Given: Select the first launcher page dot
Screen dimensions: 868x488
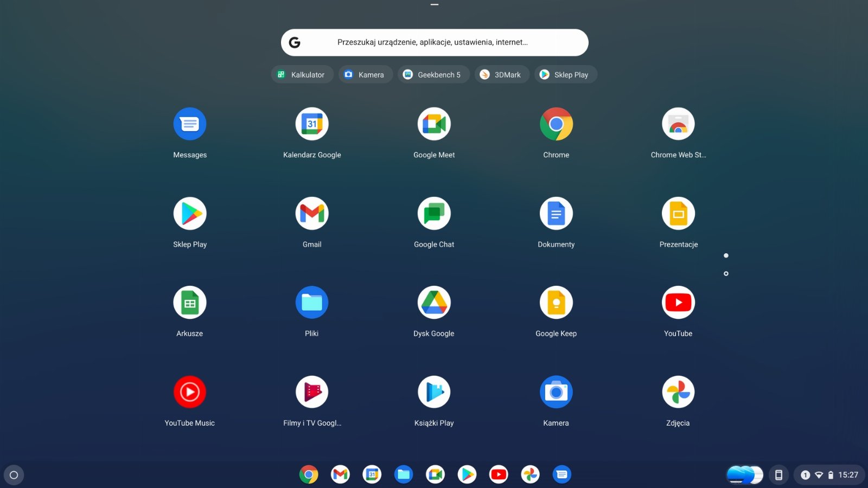Looking at the screenshot, I should click(x=726, y=255).
